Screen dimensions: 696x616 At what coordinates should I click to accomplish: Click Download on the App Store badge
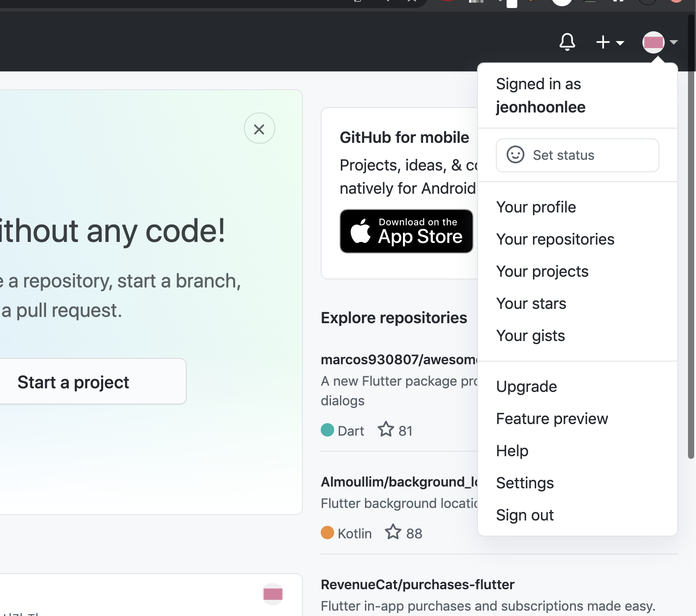407,231
